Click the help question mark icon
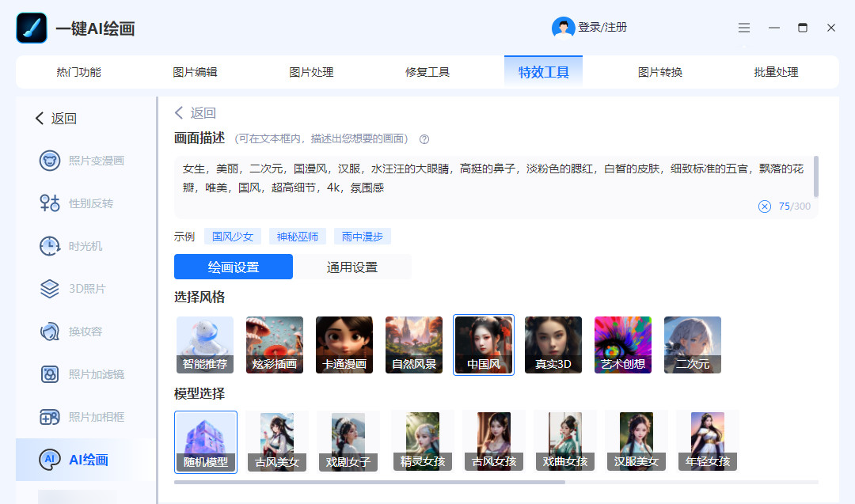 click(424, 139)
